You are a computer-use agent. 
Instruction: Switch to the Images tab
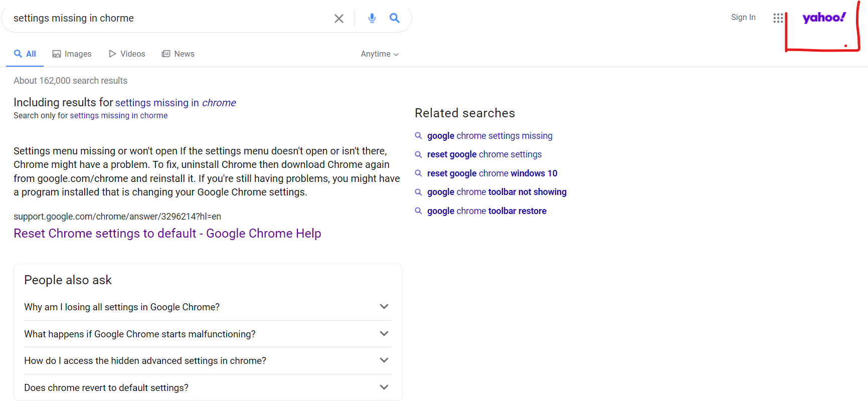click(72, 54)
